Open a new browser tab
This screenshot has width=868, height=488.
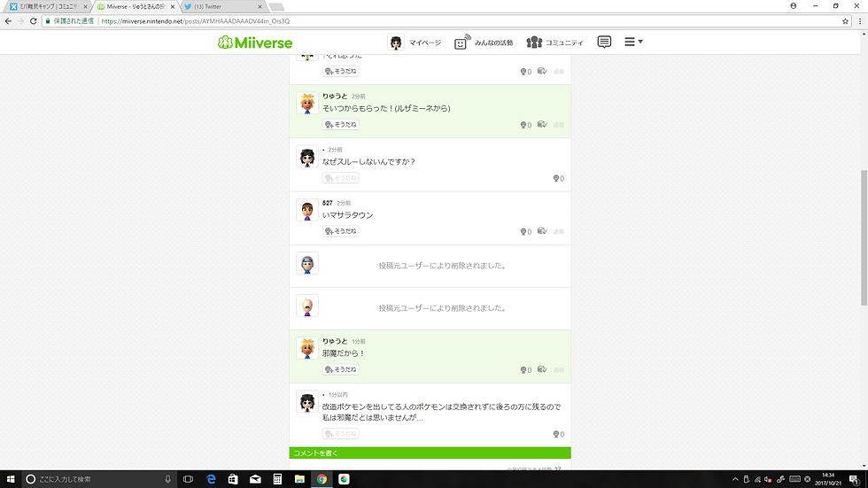276,6
